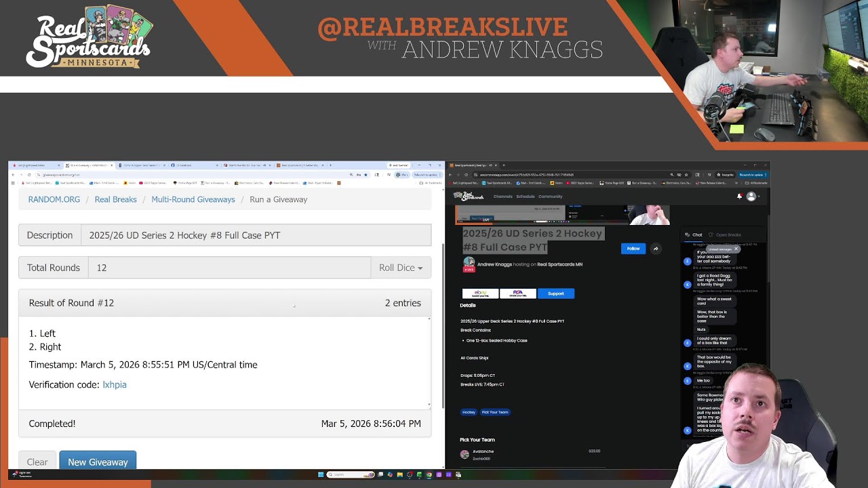Viewport: 868px width, 488px height.
Task: Open the Community menu in dark window
Action: coord(551,197)
